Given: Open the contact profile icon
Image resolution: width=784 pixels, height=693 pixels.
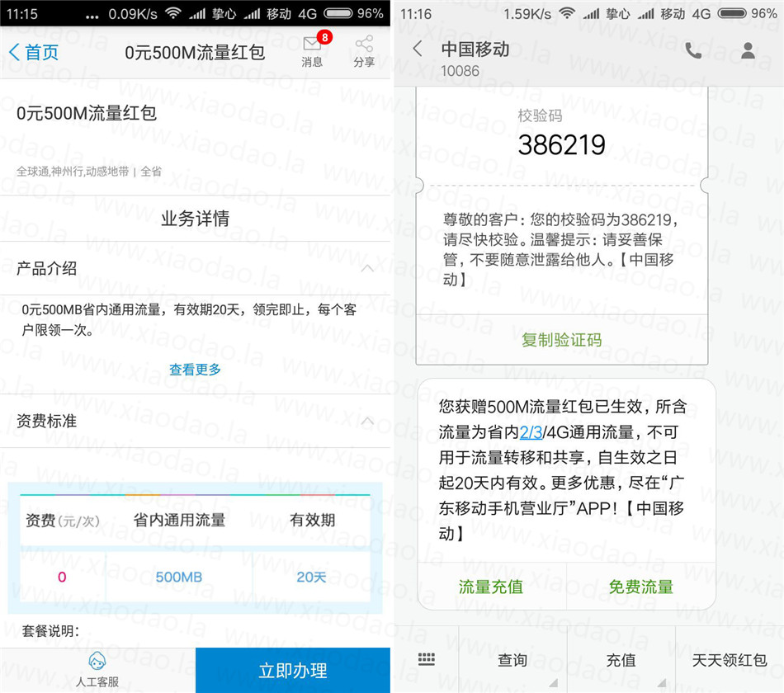Looking at the screenshot, I should 748,50.
